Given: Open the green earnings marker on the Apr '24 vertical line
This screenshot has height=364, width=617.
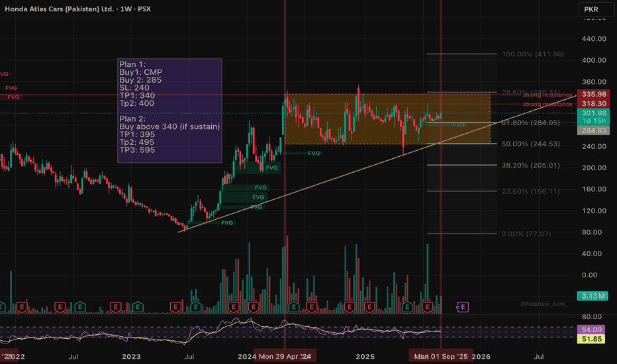Looking at the screenshot, I should pos(293,307).
